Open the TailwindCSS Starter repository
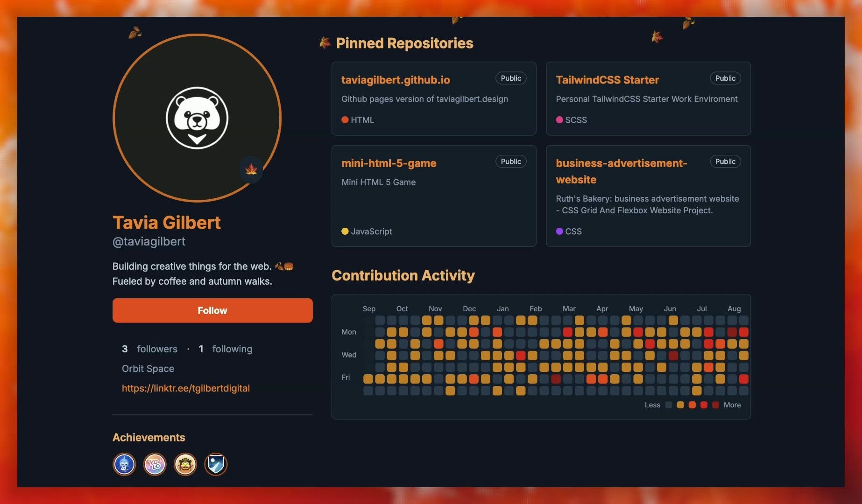Screen dimensions: 862x504 coord(607,80)
